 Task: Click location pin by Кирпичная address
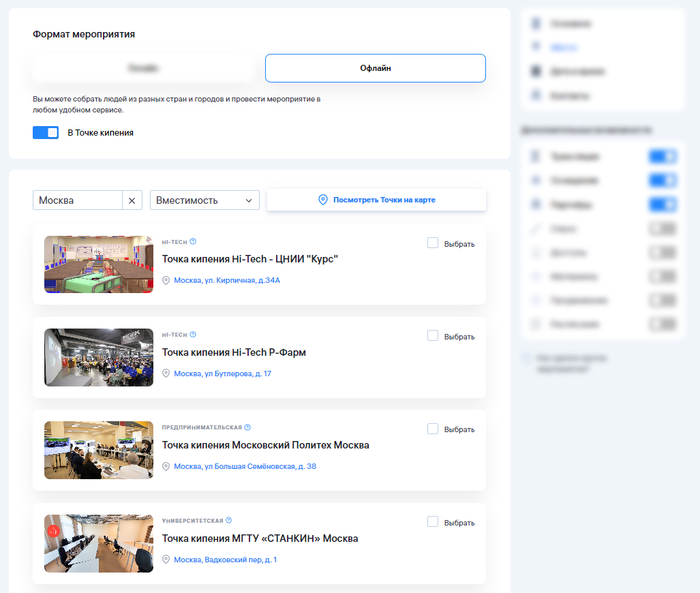point(166,280)
